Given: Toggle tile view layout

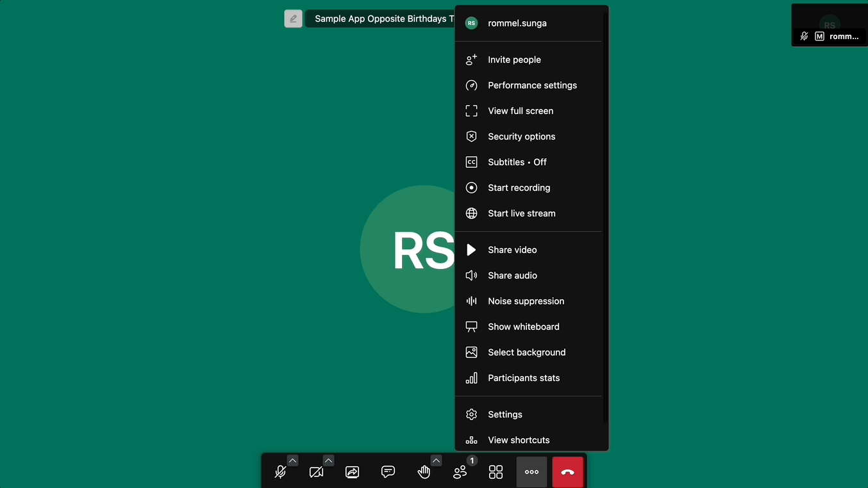Looking at the screenshot, I should coord(496,472).
